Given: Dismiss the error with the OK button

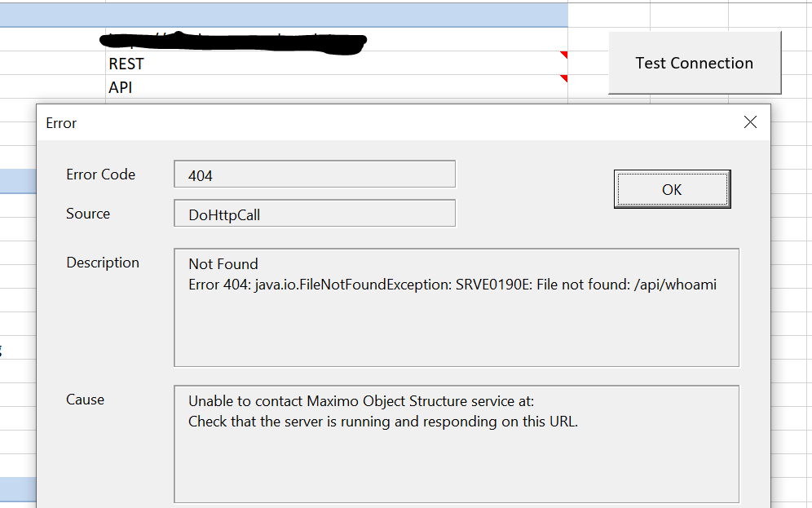Looking at the screenshot, I should pos(672,189).
